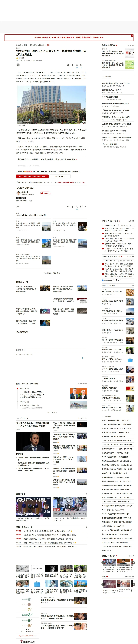Click もっと見る beside アクセスランキング
Image resolution: width=138 pixels, height=644 pixels.
pos(130,221)
